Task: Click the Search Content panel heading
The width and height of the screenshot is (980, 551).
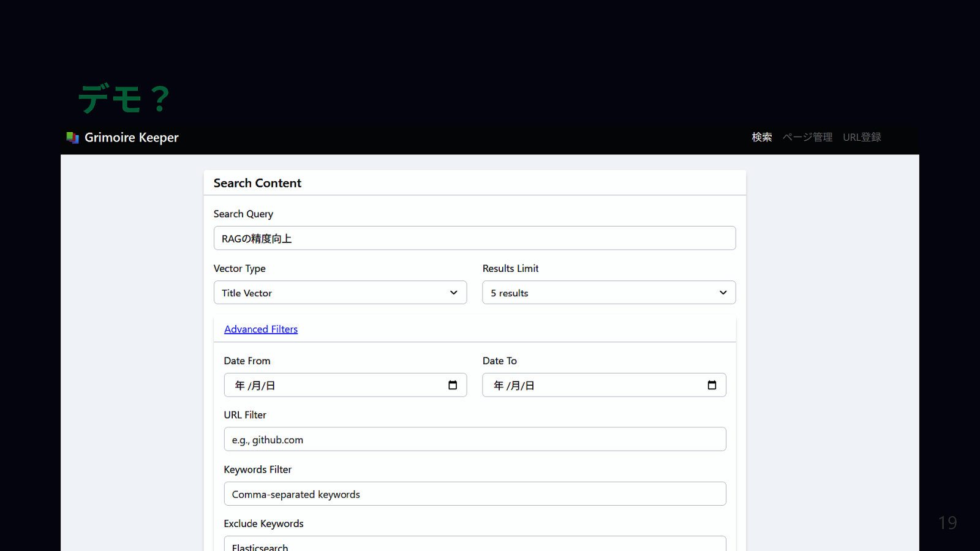Action: [x=257, y=183]
